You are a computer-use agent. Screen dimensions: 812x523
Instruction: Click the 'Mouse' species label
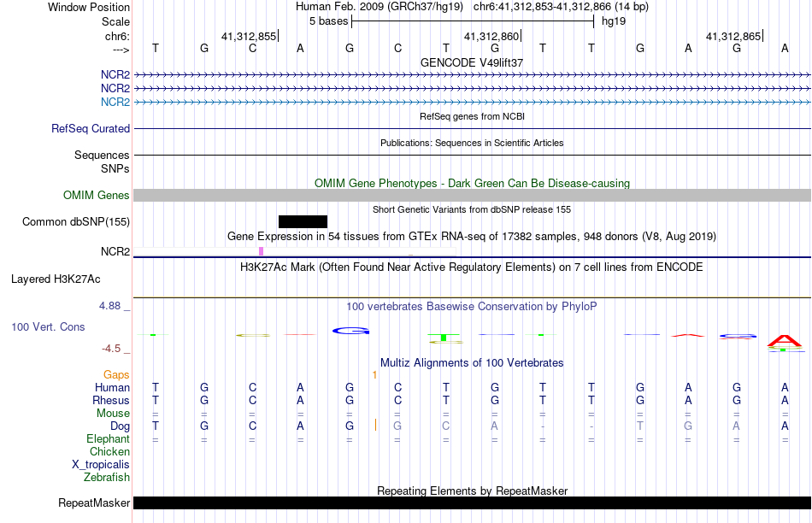pyautogui.click(x=113, y=414)
